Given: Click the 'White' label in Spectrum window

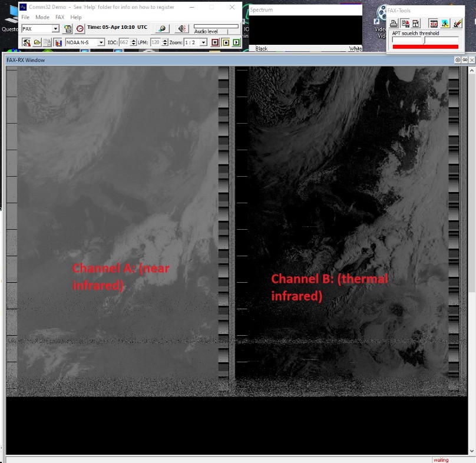Looking at the screenshot, I should [355, 48].
